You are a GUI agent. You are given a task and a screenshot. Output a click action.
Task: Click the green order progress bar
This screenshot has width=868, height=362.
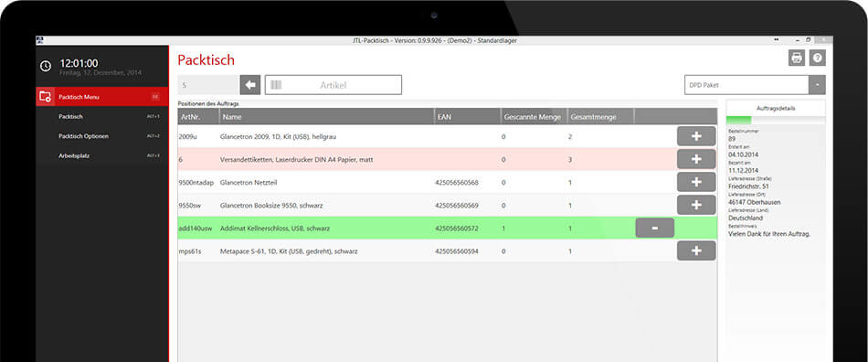(x=738, y=120)
